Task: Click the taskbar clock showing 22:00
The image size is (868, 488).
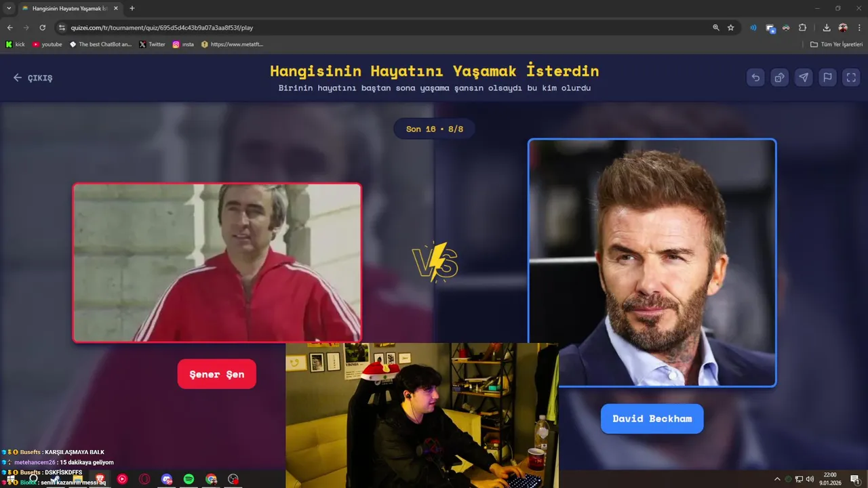Action: pyautogui.click(x=830, y=479)
